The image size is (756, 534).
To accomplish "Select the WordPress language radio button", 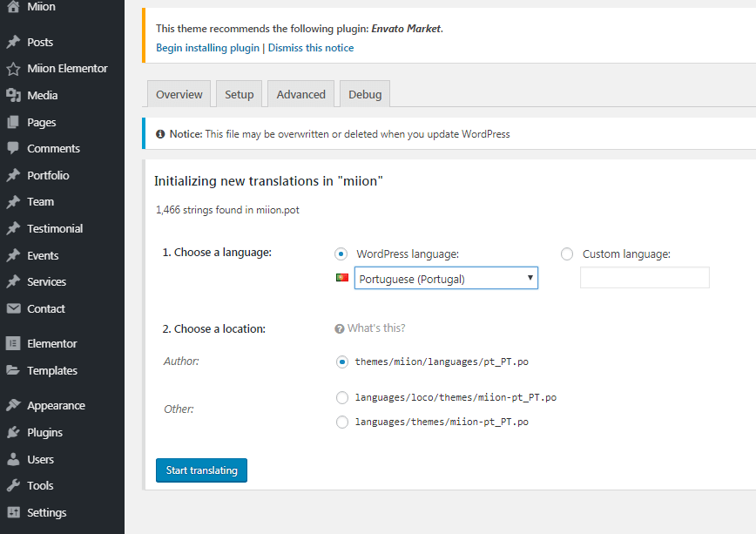I will coord(341,253).
